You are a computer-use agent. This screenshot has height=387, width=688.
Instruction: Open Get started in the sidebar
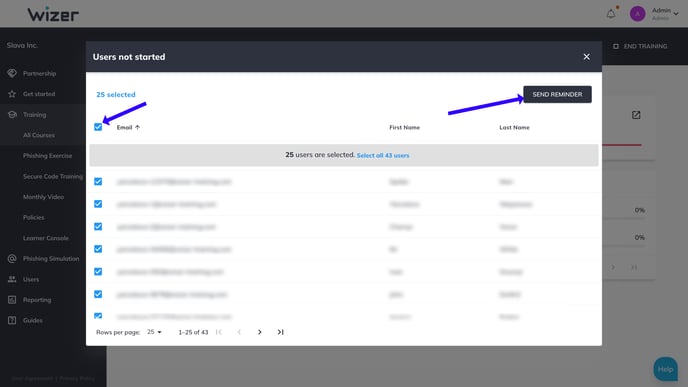pos(39,94)
